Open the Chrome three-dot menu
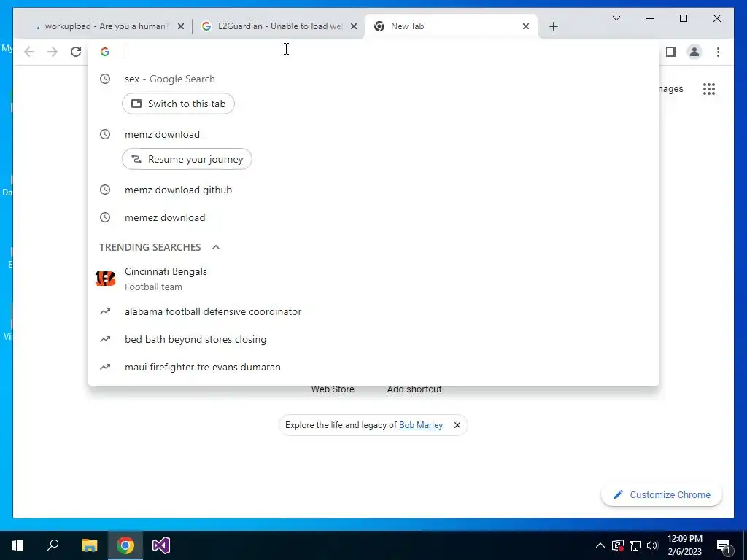The height and width of the screenshot is (560, 747). pyautogui.click(x=718, y=52)
